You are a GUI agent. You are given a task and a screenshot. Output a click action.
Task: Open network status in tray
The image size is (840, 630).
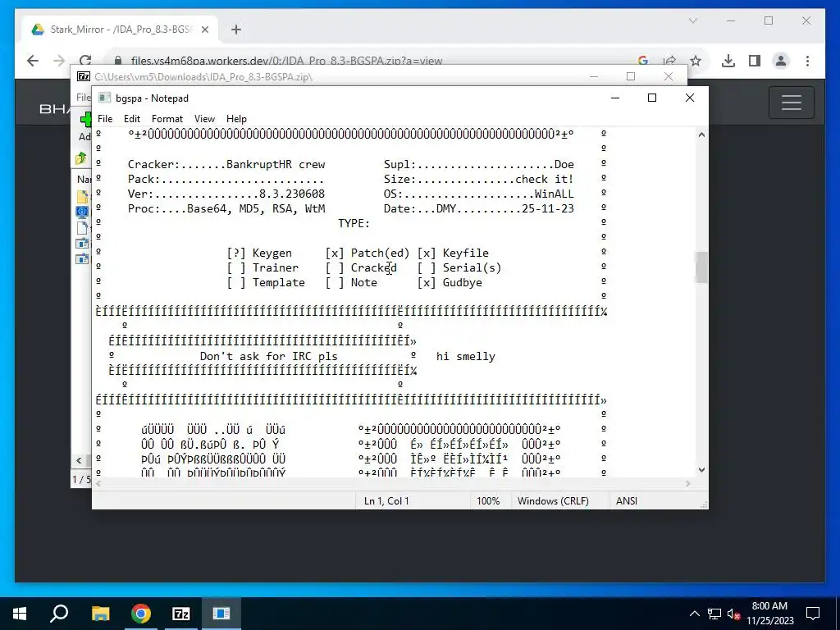(714, 614)
